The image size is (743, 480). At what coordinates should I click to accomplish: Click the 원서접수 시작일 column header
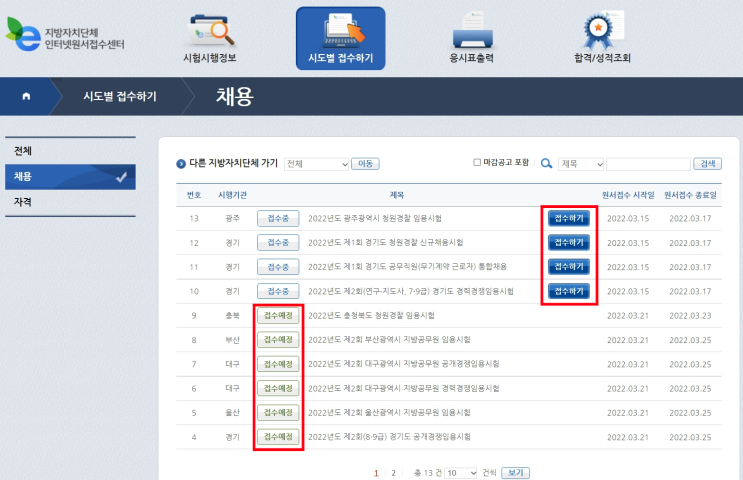pyautogui.click(x=628, y=195)
